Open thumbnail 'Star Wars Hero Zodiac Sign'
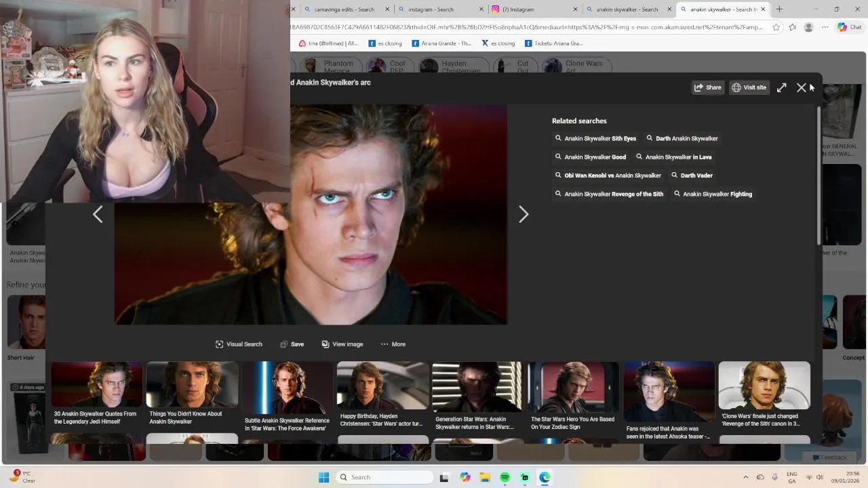The height and width of the screenshot is (488, 868). pyautogui.click(x=573, y=397)
